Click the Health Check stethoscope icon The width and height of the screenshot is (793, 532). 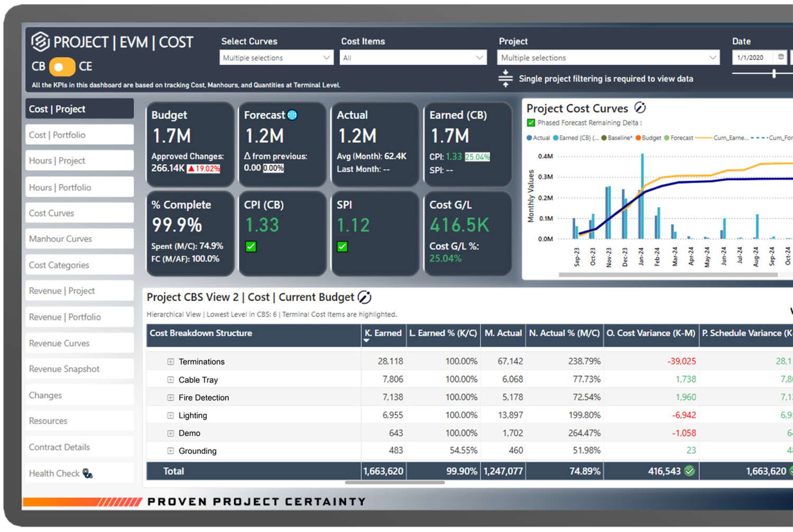click(88, 474)
